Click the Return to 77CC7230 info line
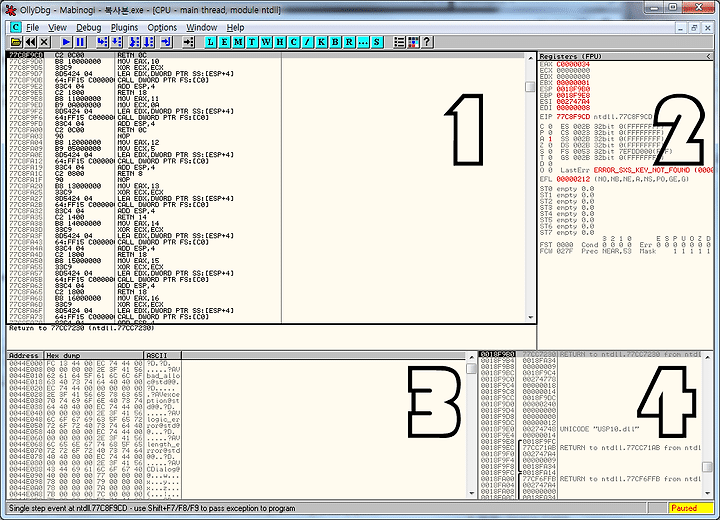 81,328
